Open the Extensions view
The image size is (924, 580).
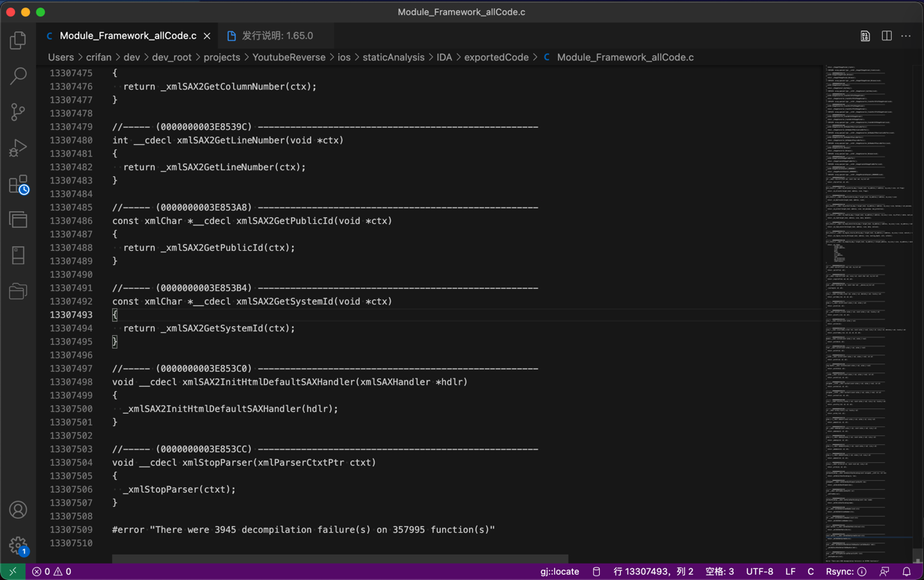point(18,184)
